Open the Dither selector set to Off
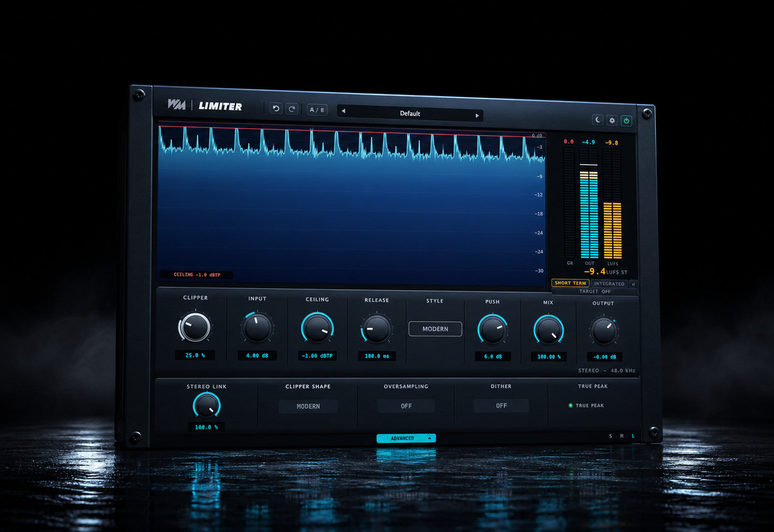 click(x=501, y=406)
